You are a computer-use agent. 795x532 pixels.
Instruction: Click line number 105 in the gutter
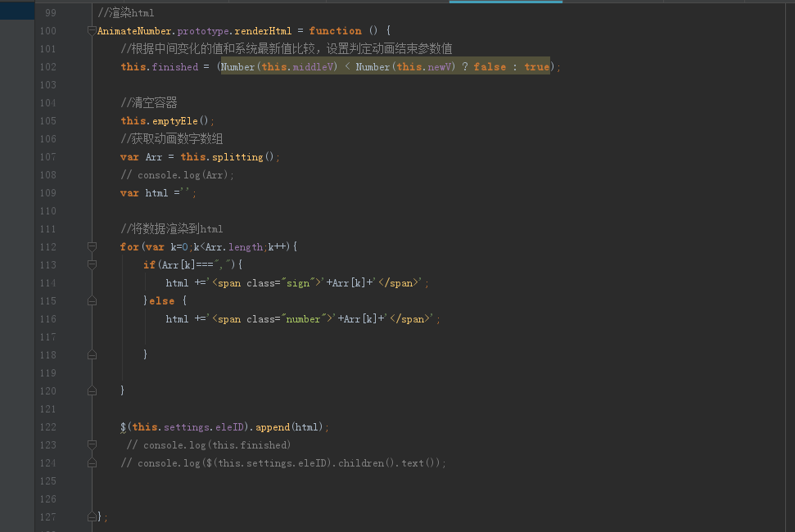[x=48, y=120]
